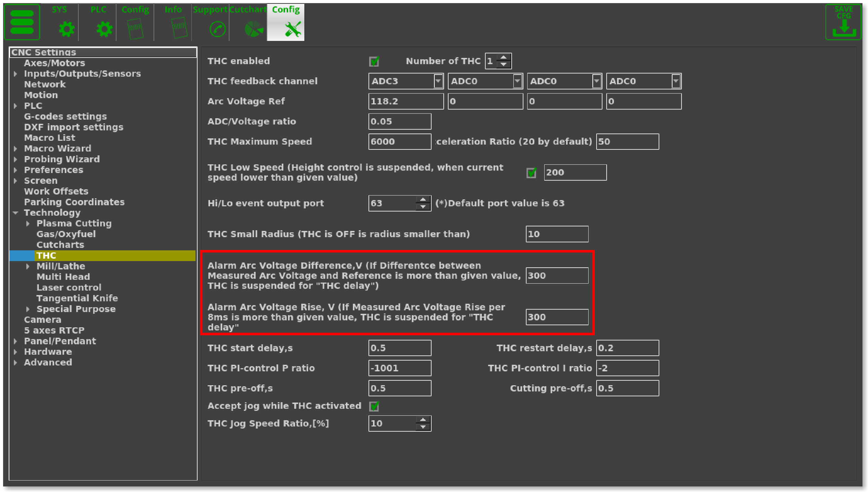Screen dimensions: 868x492
Task: Open the hamburger main menu button
Action: [x=22, y=22]
